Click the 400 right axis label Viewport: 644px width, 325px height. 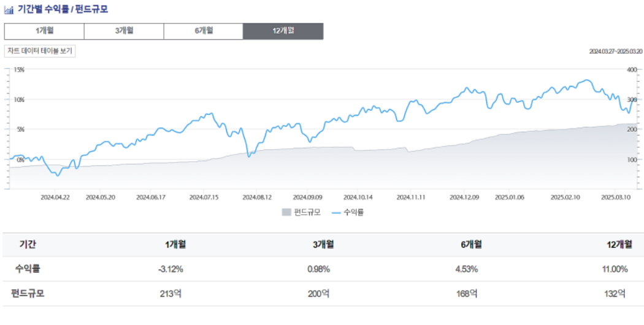(x=632, y=69)
